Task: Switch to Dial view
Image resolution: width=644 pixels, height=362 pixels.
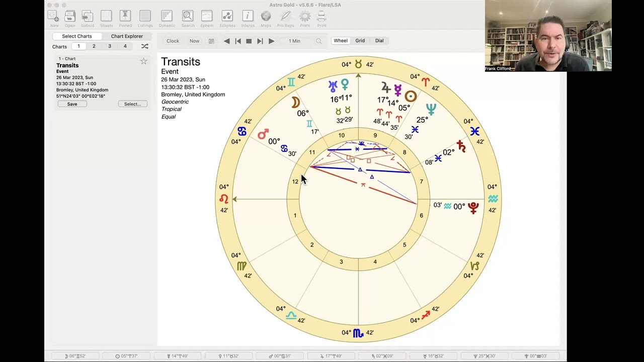Action: (379, 41)
